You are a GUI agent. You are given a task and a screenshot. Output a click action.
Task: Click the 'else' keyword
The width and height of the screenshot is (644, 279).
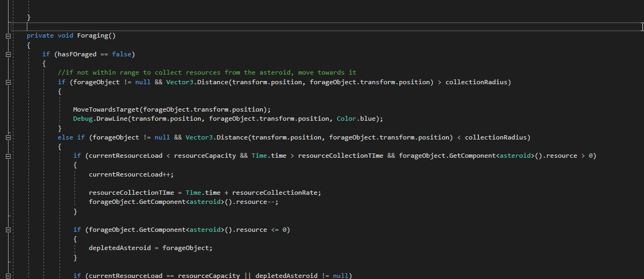tap(65, 137)
